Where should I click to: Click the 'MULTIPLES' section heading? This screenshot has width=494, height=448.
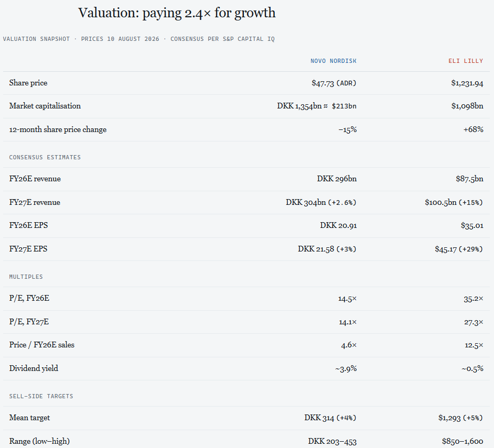tap(26, 277)
